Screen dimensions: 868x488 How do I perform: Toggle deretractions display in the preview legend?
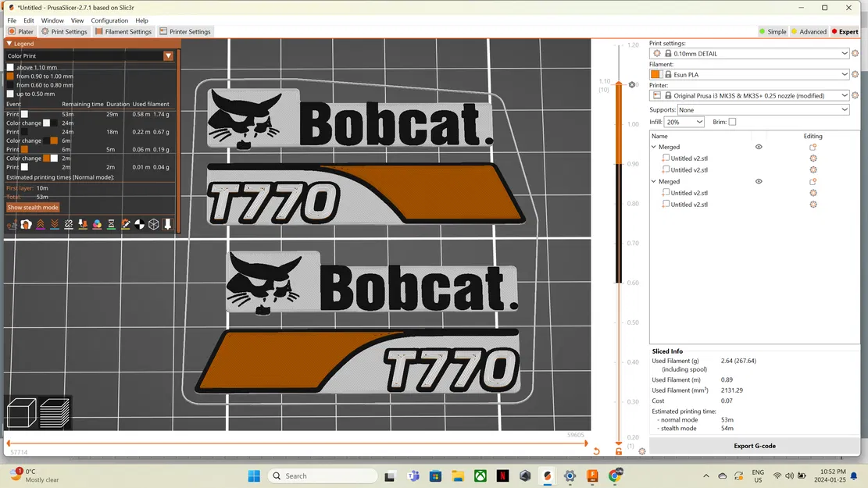(54, 225)
